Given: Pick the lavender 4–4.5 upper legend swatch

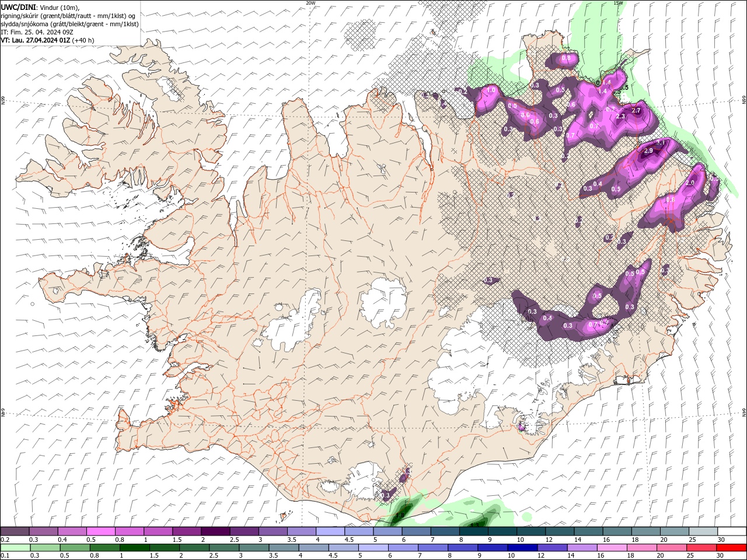Looking at the screenshot, I should point(330,531).
